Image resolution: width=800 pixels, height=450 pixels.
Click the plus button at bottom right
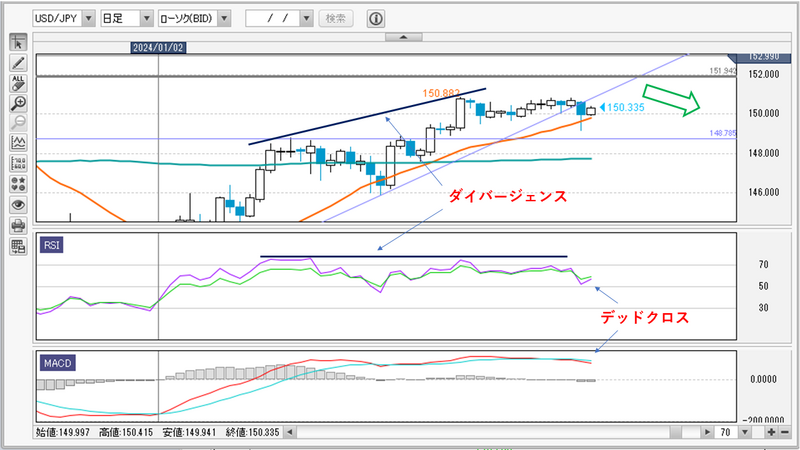pos(771,432)
